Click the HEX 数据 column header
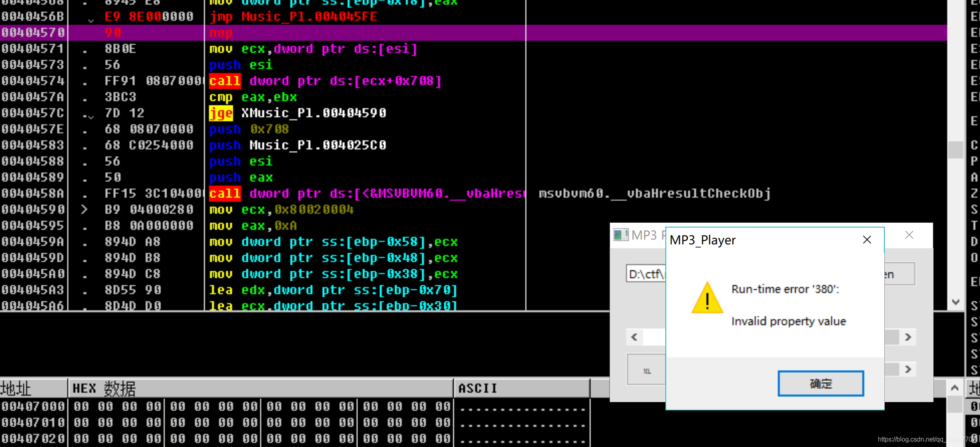The image size is (980, 447). tap(261, 388)
